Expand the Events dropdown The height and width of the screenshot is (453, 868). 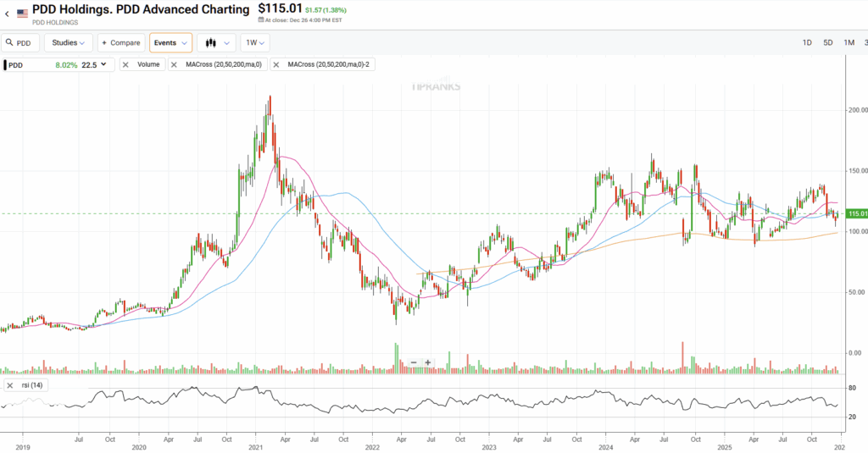[170, 42]
